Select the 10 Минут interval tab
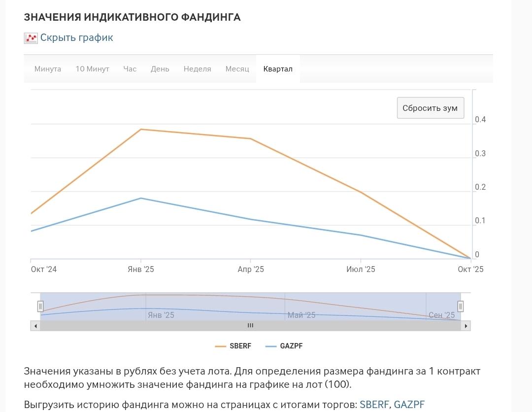532x412 pixels. [92, 69]
